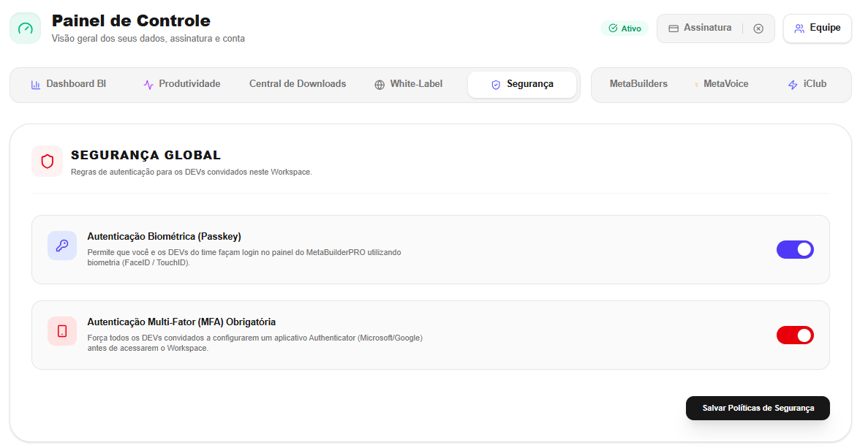The height and width of the screenshot is (448, 868).
Task: Click the bar chart icon of Dashboard BI
Action: (x=35, y=85)
